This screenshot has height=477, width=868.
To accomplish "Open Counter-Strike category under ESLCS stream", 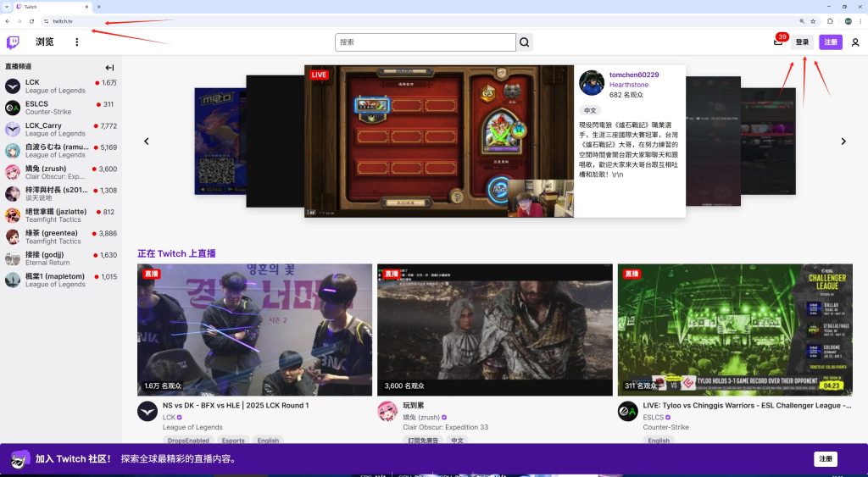I will 666,427.
